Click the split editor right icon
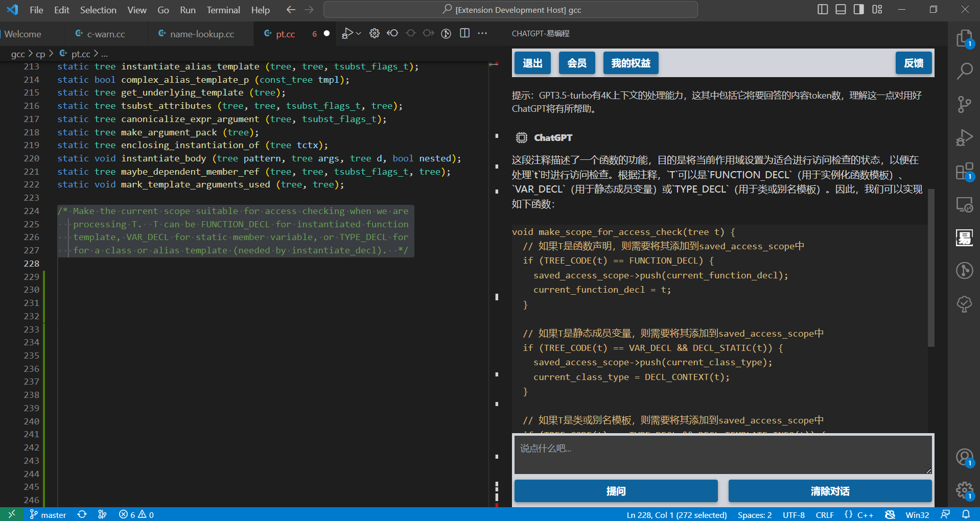 pyautogui.click(x=464, y=34)
